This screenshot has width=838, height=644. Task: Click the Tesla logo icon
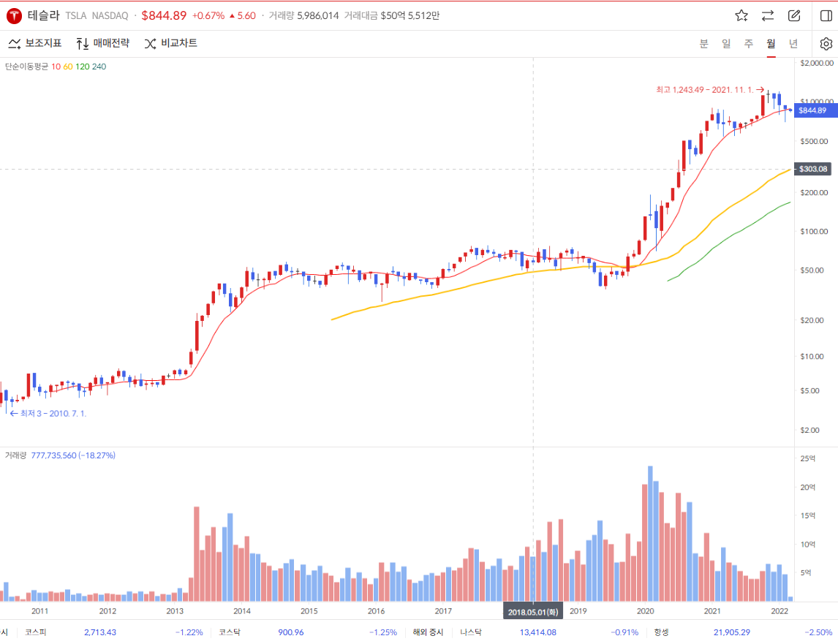click(14, 16)
